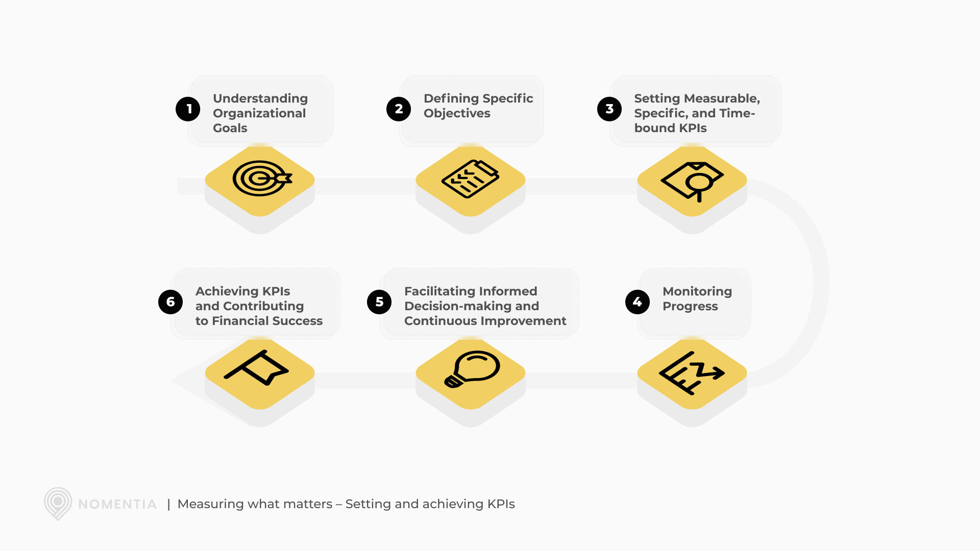Screen dimensions: 980x551
Task: Expand step 6 financial success section
Action: [x=258, y=306]
